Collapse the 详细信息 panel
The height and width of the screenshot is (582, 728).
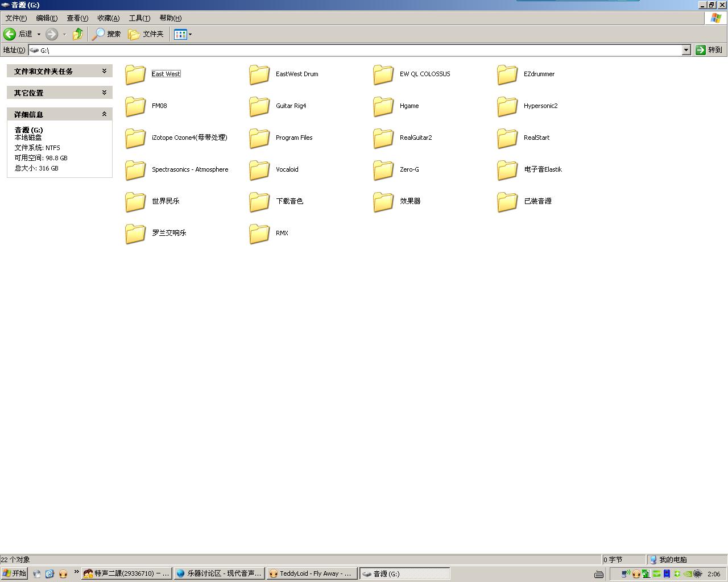click(x=104, y=114)
